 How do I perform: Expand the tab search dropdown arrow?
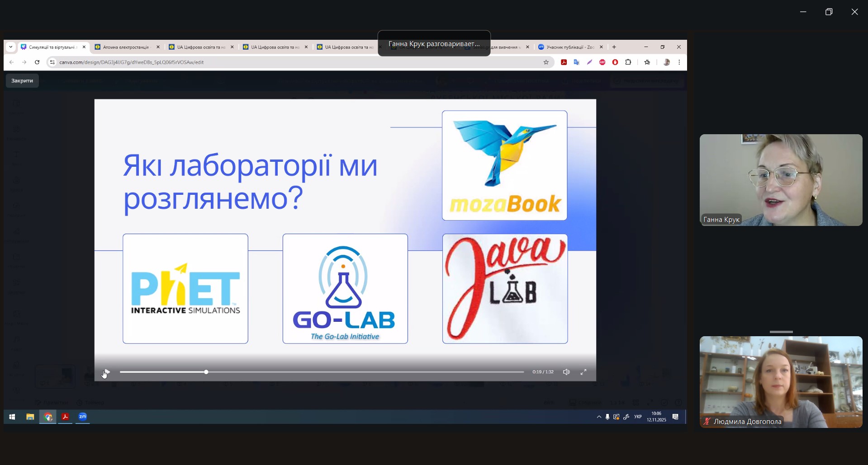point(11,47)
